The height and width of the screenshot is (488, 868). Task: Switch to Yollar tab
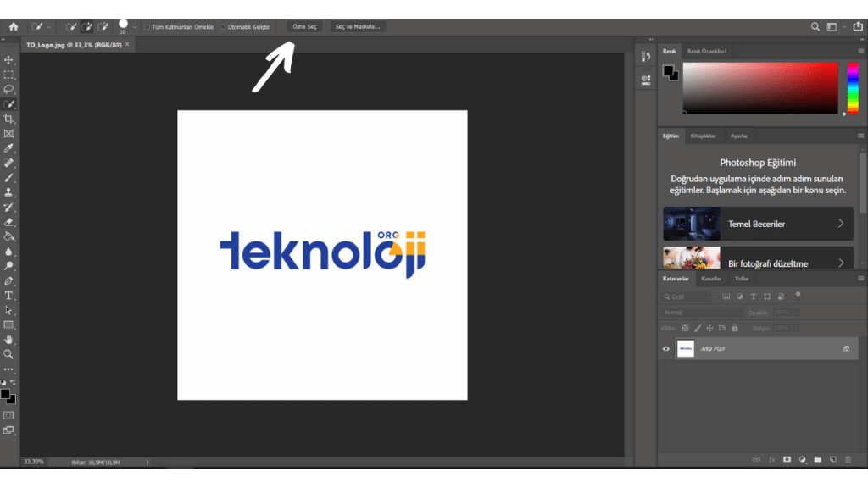click(741, 278)
